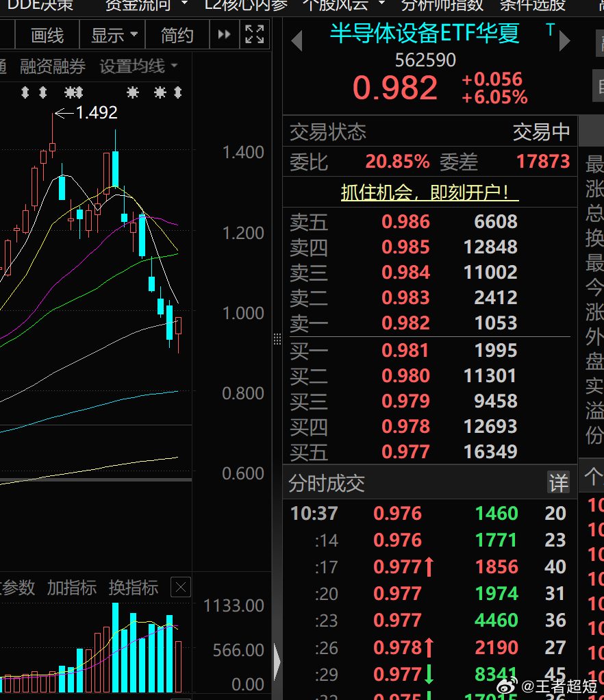
Task: Click the 1.400 price axis label
Action: click(x=243, y=153)
